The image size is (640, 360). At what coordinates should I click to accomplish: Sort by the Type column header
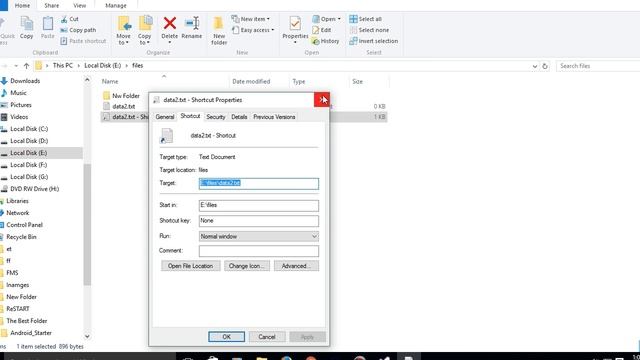coord(298,82)
